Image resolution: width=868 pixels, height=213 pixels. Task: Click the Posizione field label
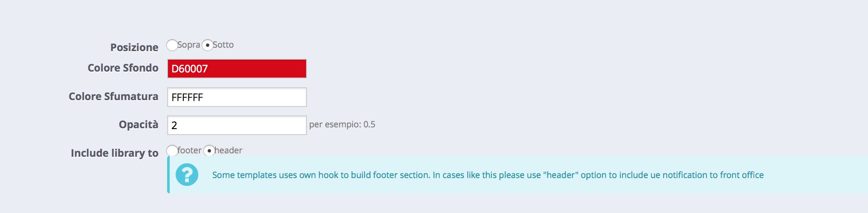click(x=134, y=47)
